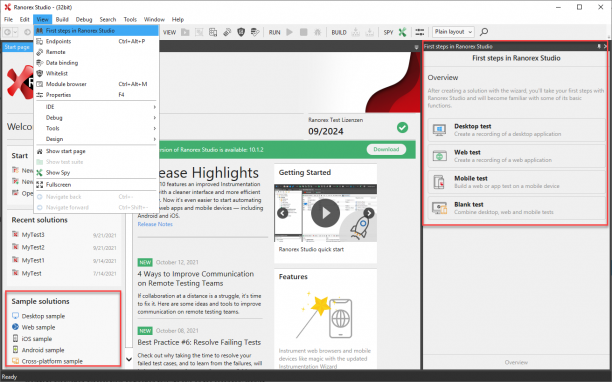Screen dimensions: 612x382
Task: Click the magnifier search toolbar icon
Action: (484, 32)
